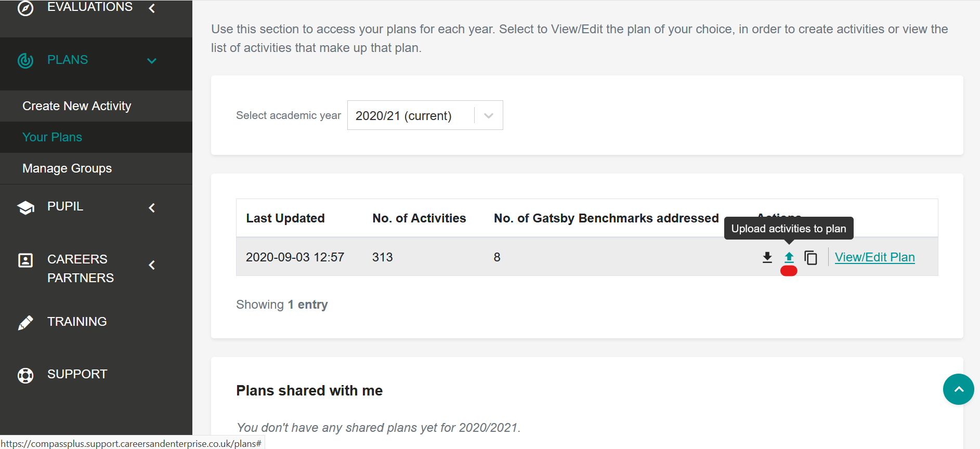Open Create New Activity menu item

[x=76, y=106]
